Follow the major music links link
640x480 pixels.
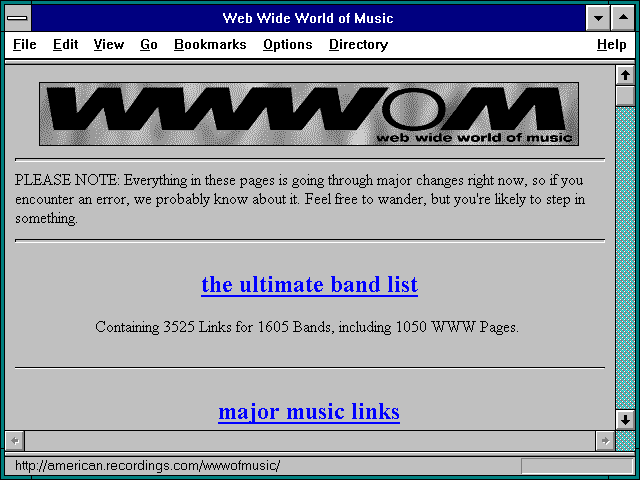[x=309, y=411]
